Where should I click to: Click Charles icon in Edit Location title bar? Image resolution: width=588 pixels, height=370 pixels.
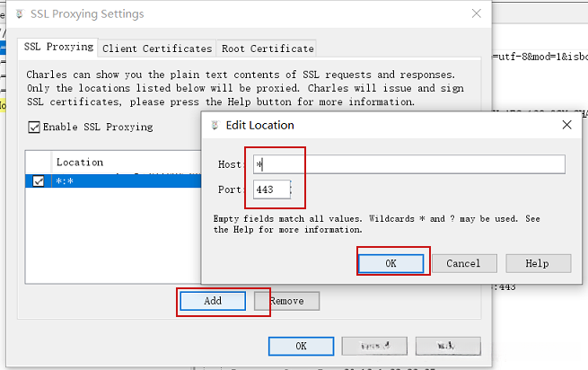click(215, 126)
